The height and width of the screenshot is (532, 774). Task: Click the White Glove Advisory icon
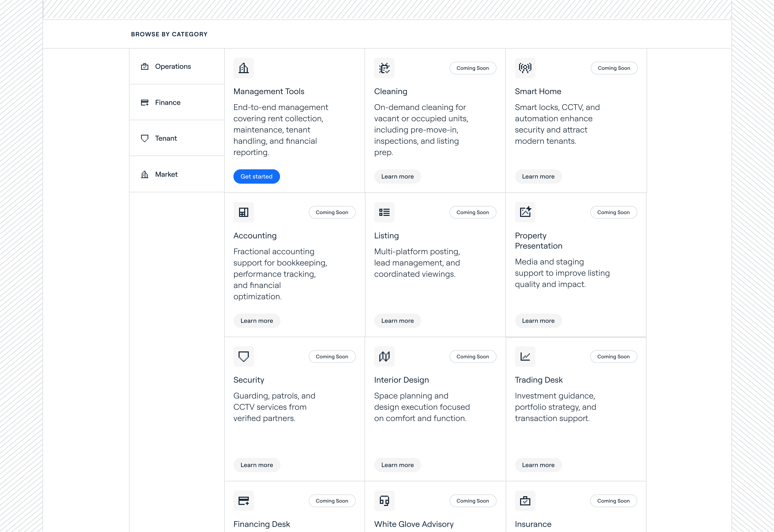(384, 501)
